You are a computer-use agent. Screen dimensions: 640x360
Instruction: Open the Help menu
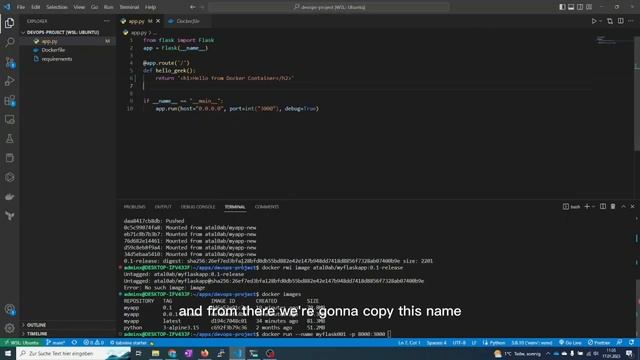tap(150, 7)
